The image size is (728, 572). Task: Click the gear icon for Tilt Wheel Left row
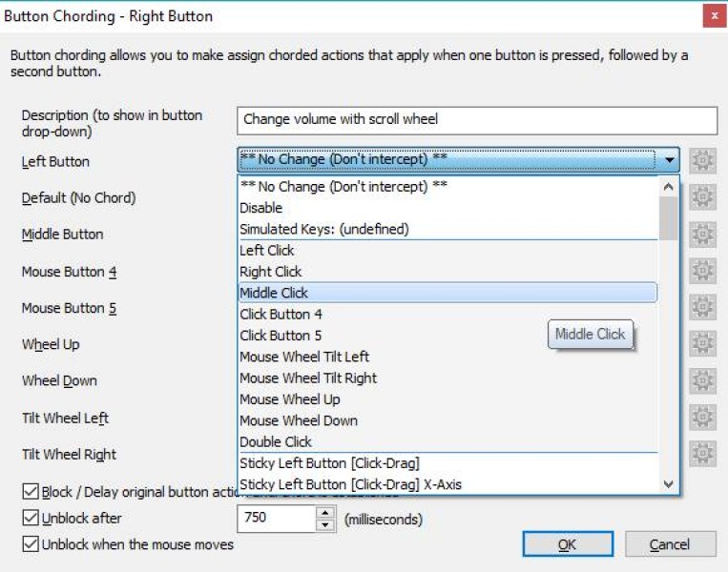click(702, 418)
